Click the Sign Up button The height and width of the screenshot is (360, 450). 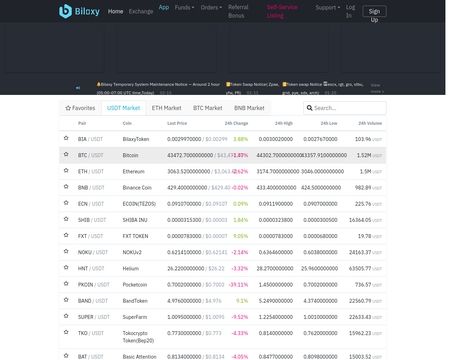point(374,12)
